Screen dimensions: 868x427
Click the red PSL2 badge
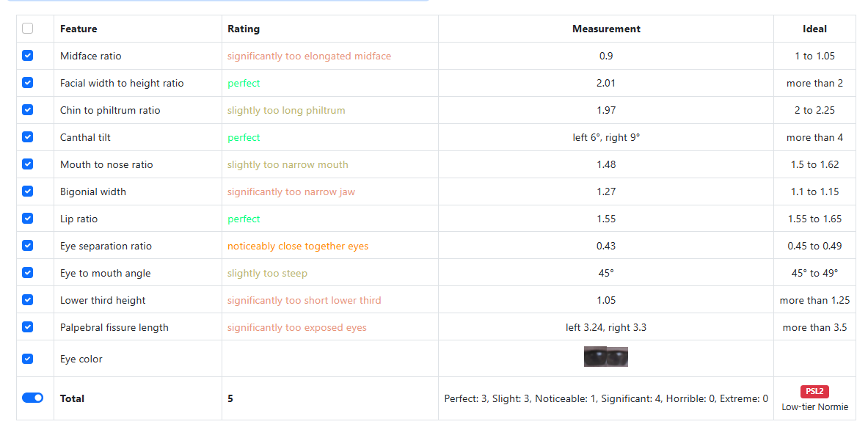814,392
